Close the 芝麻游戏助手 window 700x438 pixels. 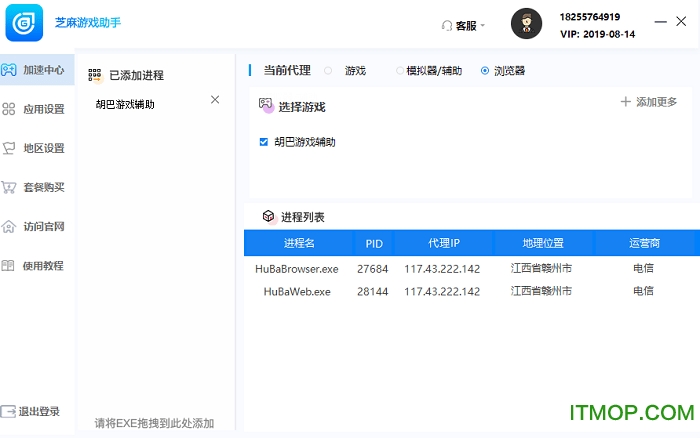(681, 21)
